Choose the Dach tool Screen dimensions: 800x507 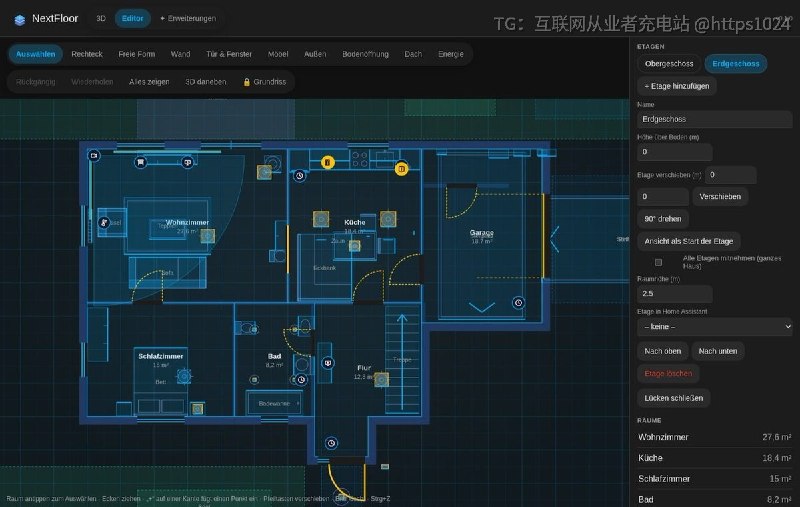click(x=413, y=54)
